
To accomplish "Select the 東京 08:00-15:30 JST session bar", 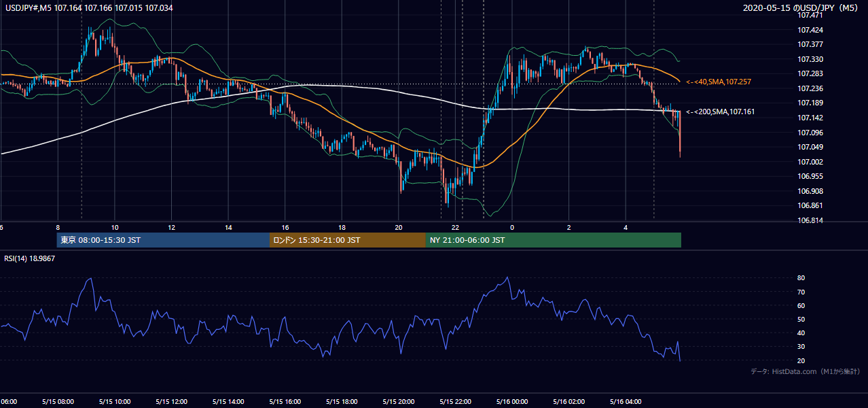I will coord(163,240).
